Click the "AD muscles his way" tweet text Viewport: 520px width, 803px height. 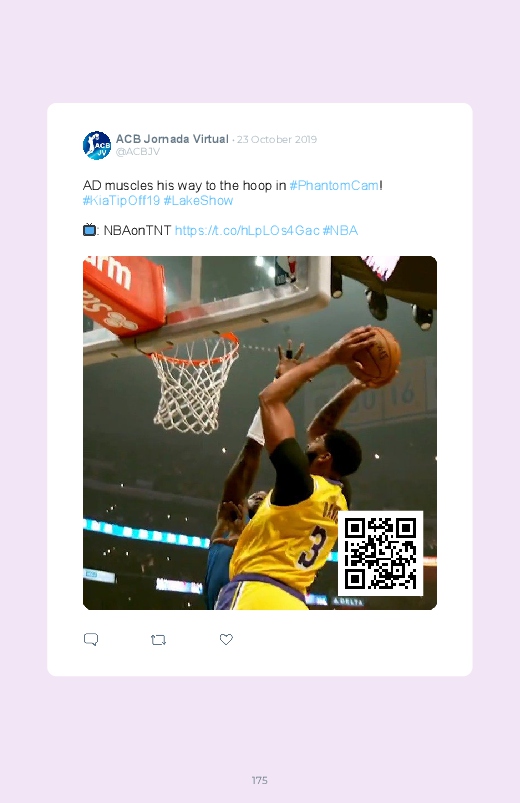[x=184, y=185]
